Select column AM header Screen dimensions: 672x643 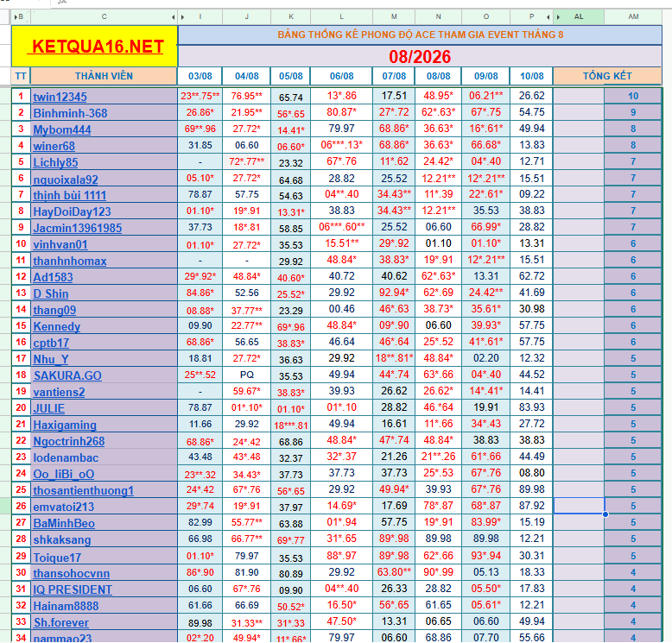(633, 16)
